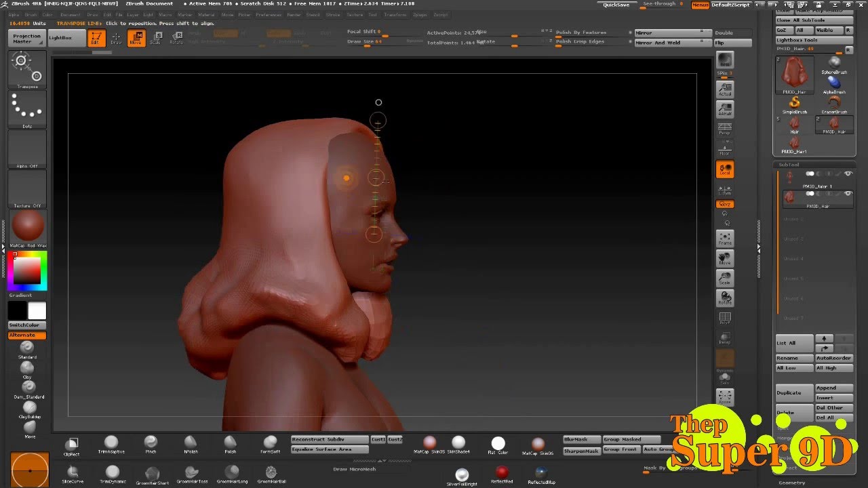
Task: Open the Preferences menu
Action: 269,14
